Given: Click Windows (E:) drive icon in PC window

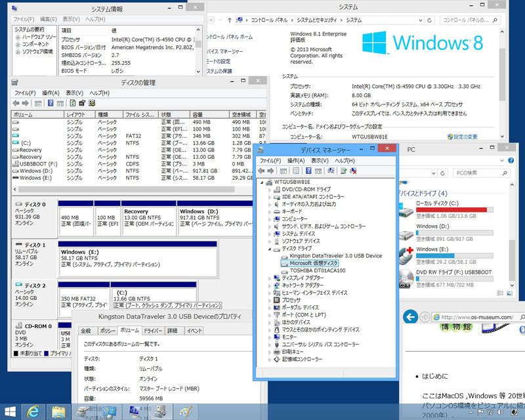Looking at the screenshot, I should click(406, 255).
